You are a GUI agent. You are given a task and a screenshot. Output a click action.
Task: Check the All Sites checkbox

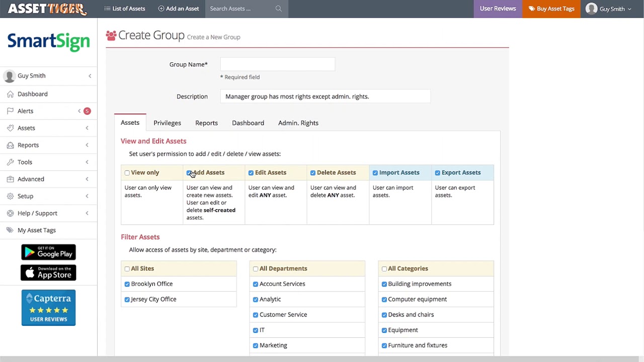click(x=127, y=269)
